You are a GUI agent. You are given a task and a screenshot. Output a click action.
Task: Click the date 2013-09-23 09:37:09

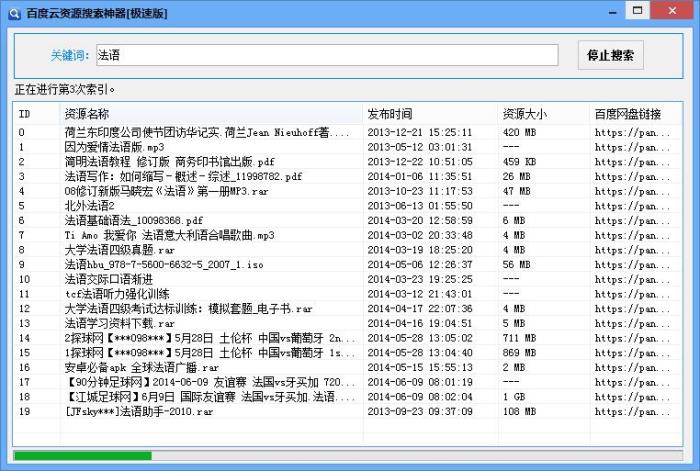point(420,412)
